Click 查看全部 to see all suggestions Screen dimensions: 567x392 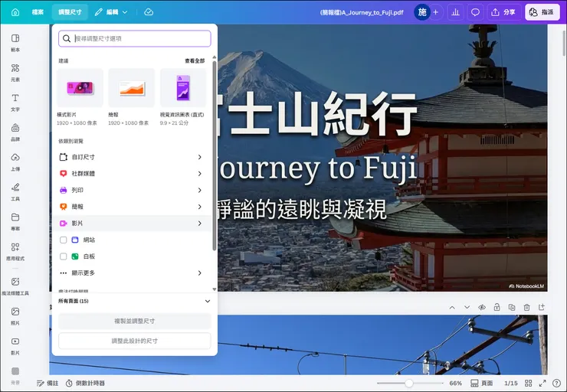coord(195,60)
